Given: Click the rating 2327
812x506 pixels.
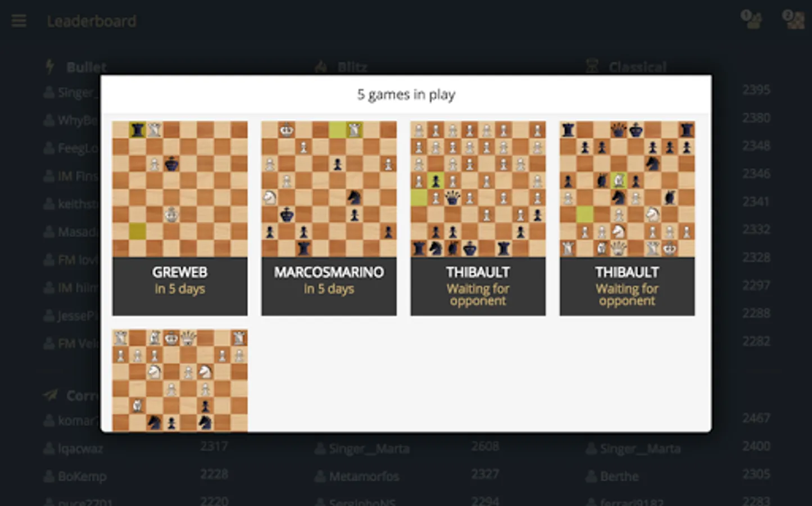Looking at the screenshot, I should 486,474.
